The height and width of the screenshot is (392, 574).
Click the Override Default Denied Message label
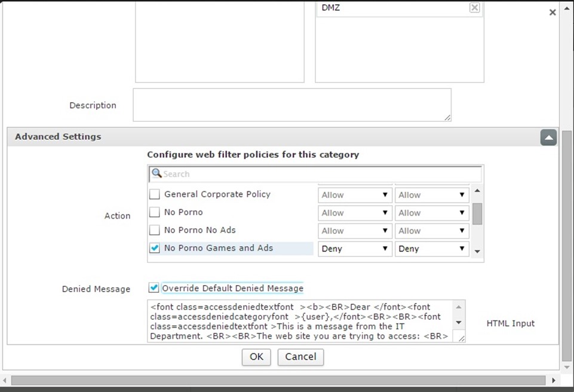[232, 288]
